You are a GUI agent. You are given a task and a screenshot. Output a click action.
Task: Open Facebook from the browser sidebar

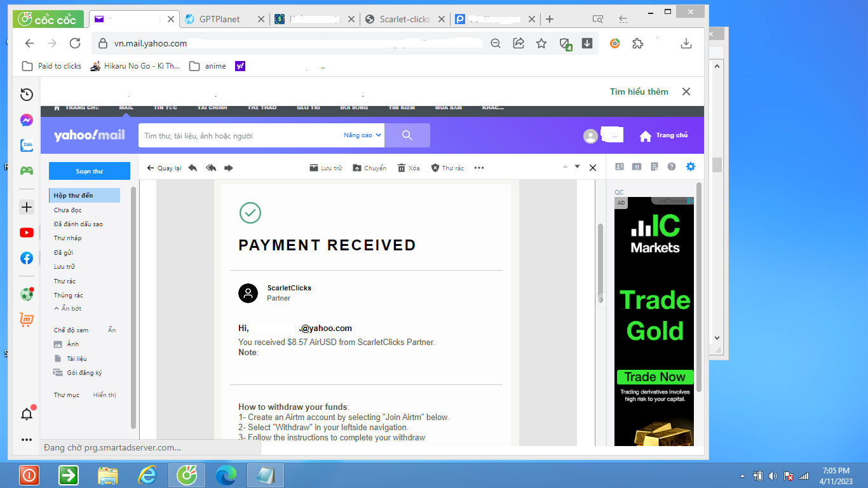click(27, 258)
